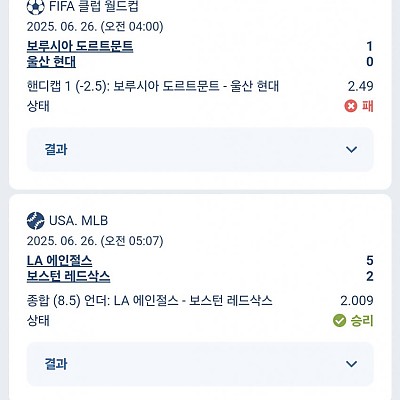Screen dimensions: 400x400
Task: Open the 보루시아 도르트문트 team link
Action: pos(80,46)
